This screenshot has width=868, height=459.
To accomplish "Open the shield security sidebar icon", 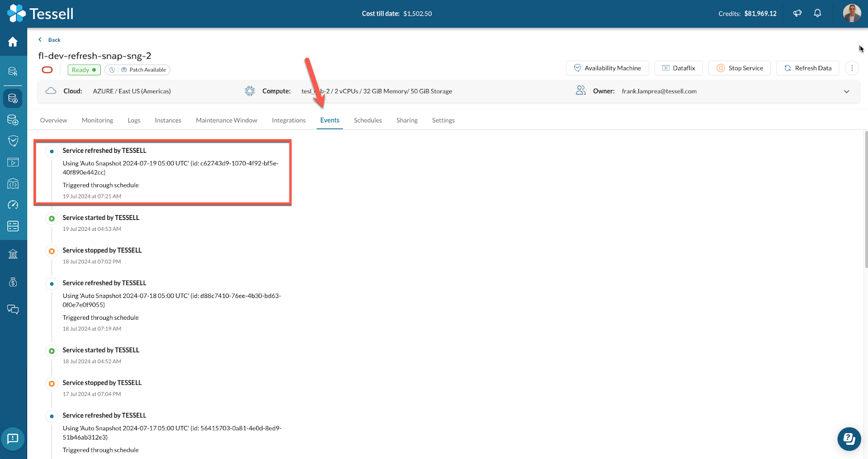I will (13, 141).
